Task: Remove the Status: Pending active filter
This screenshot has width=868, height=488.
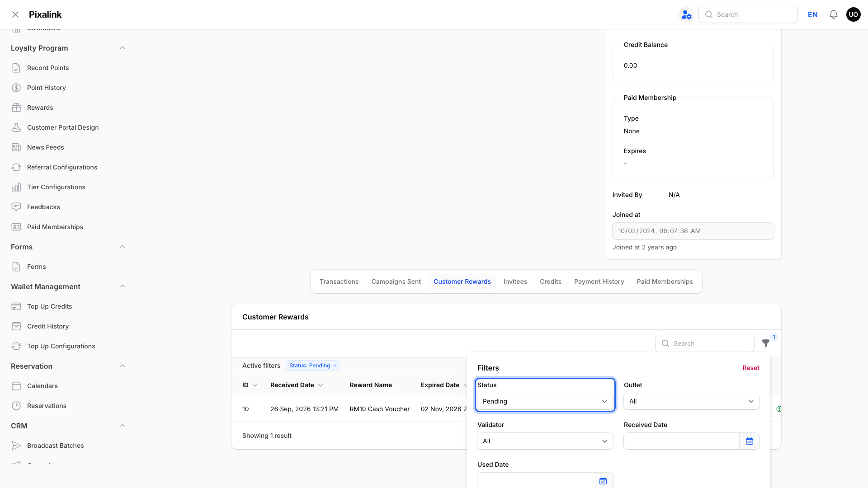Action: coord(335,366)
